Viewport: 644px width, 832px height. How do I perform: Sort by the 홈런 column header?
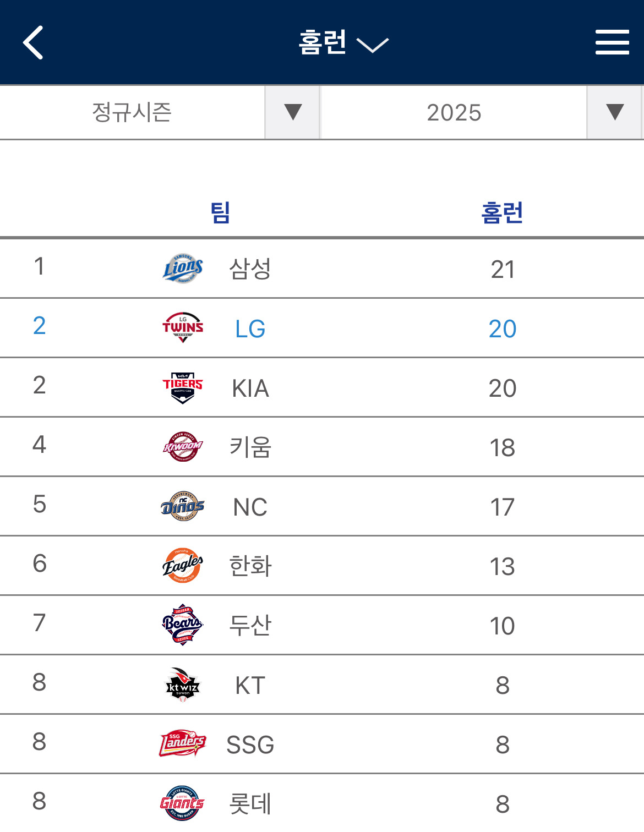502,212
